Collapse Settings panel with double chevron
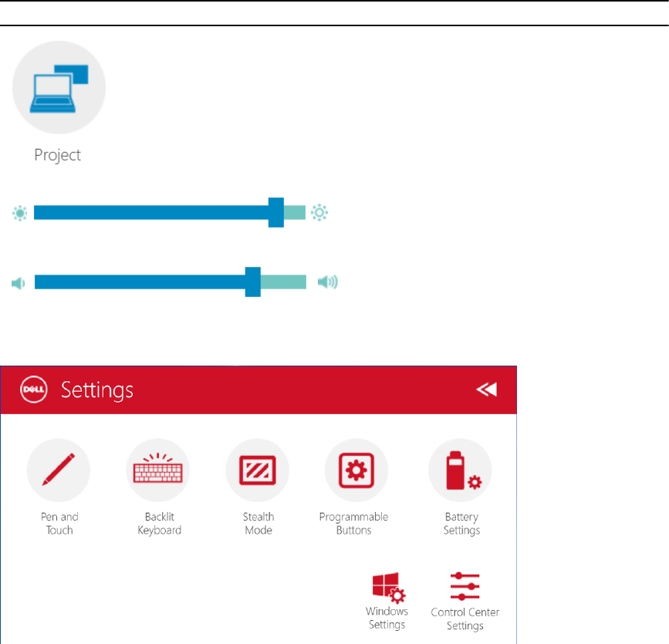This screenshot has height=644, width=669. tap(487, 389)
